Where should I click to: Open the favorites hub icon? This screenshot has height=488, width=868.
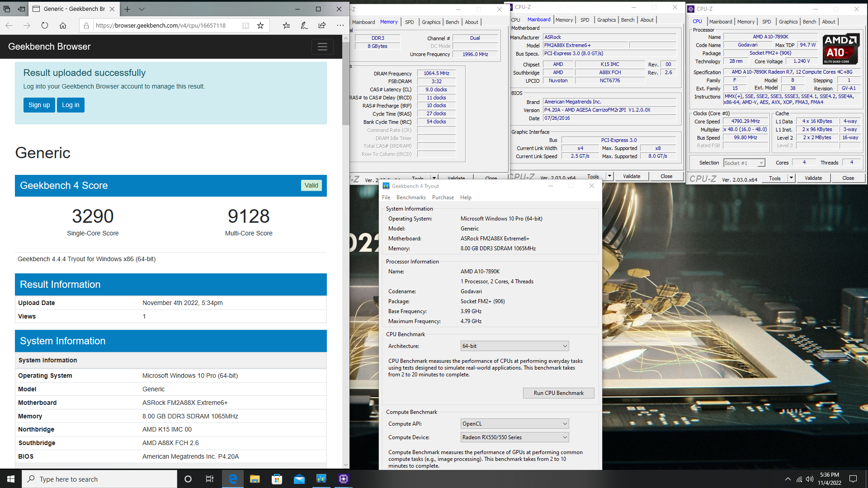coord(286,25)
